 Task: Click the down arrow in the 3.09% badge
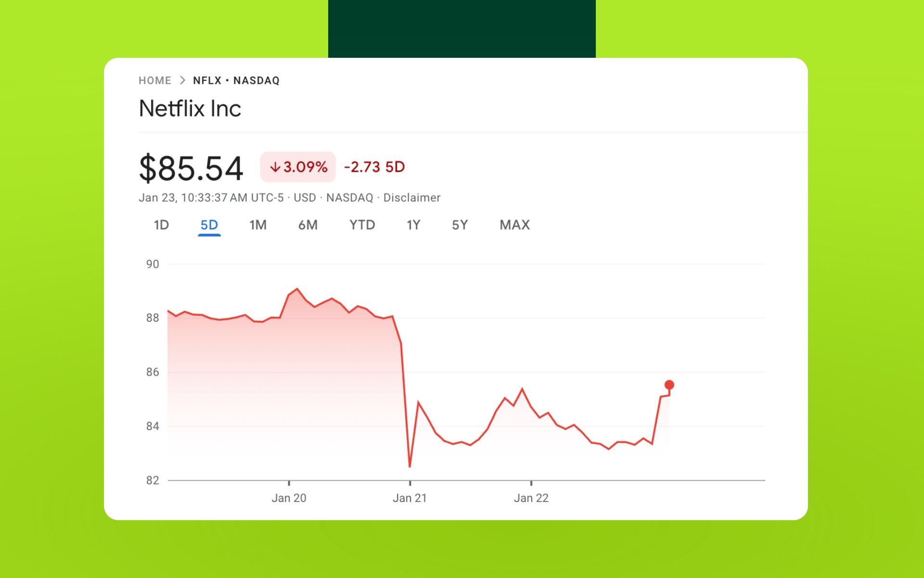click(x=275, y=167)
